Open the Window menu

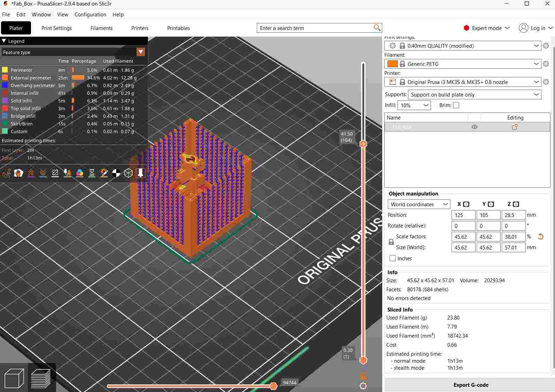(x=41, y=14)
